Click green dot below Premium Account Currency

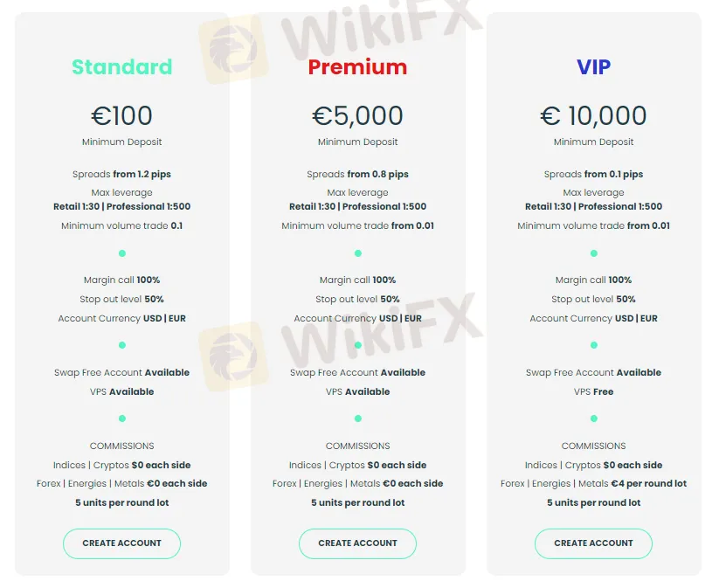[358, 345]
